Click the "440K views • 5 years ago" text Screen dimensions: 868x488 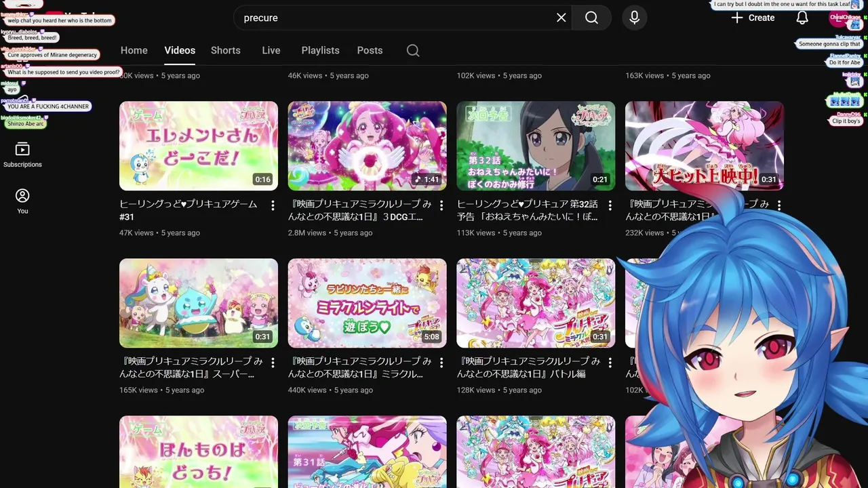(x=330, y=390)
